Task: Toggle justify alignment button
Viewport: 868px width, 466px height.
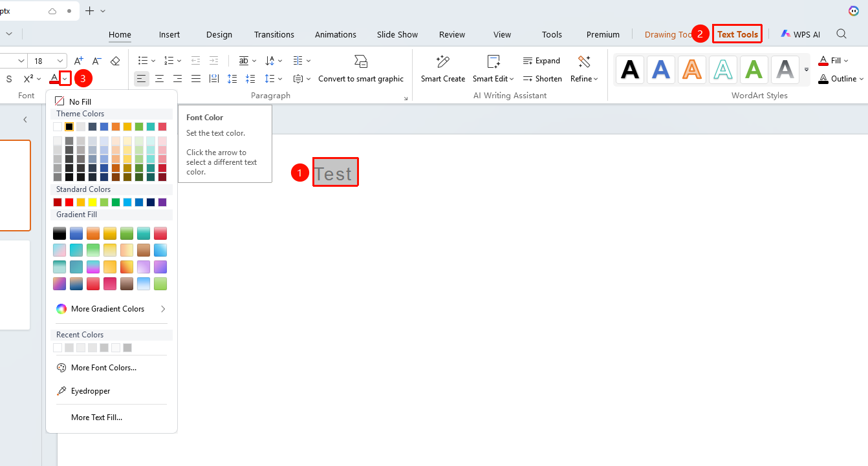Action: (195, 79)
